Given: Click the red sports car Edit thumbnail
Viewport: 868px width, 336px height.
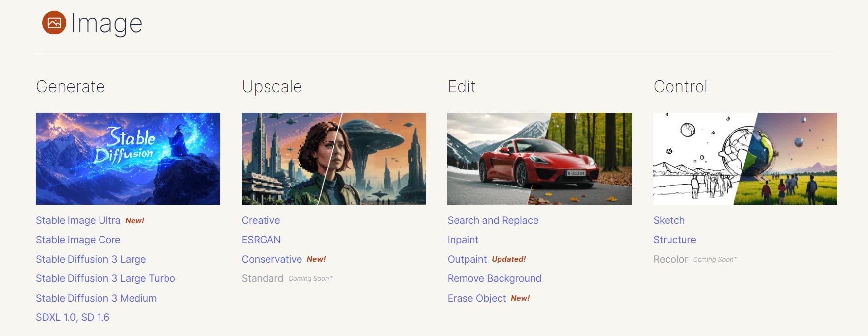Looking at the screenshot, I should pos(539,159).
